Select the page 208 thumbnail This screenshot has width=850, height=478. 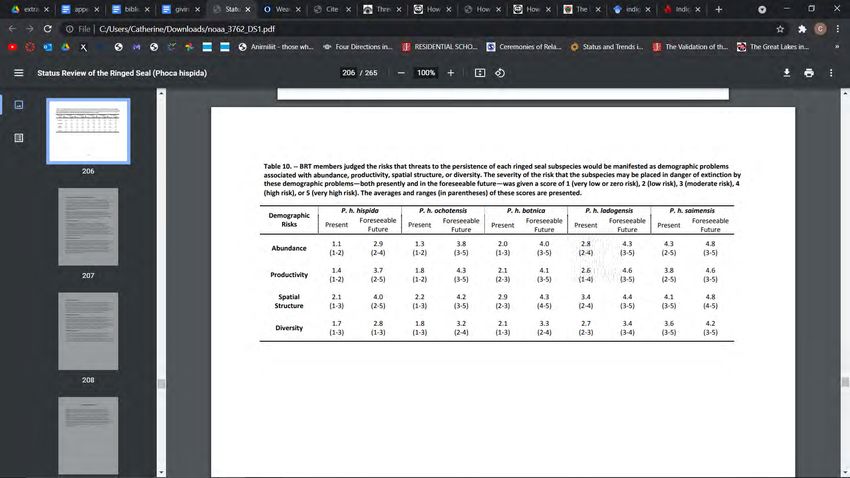click(x=88, y=331)
